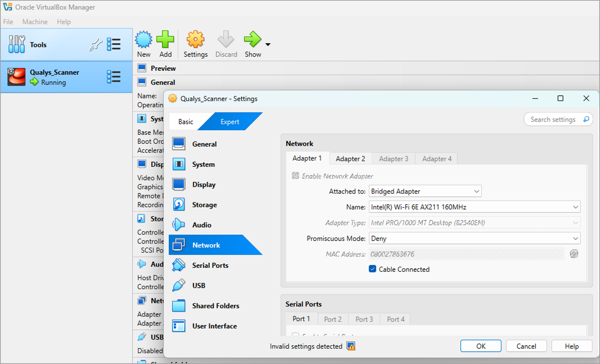Click the Add machine icon
Image resolution: width=600 pixels, height=364 pixels.
point(166,39)
